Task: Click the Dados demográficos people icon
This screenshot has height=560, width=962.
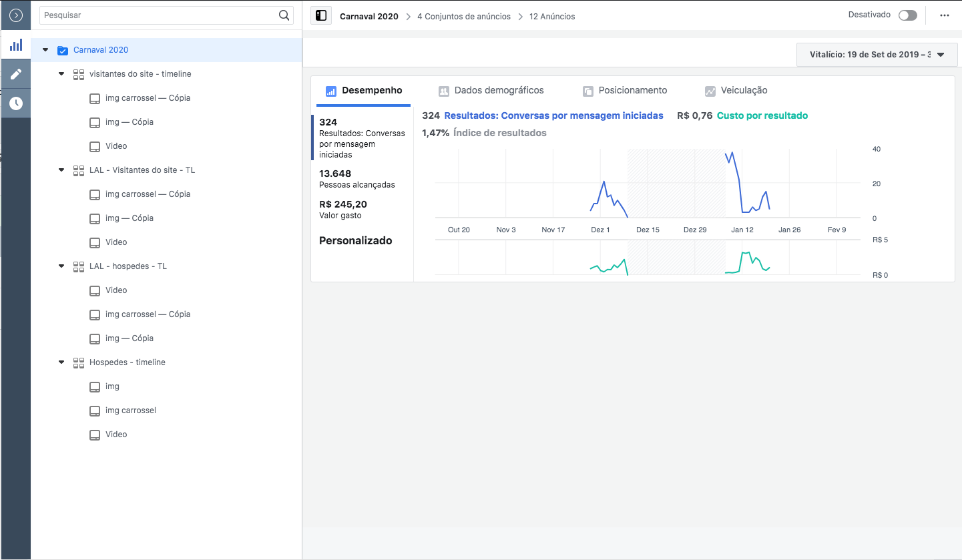Action: tap(444, 91)
